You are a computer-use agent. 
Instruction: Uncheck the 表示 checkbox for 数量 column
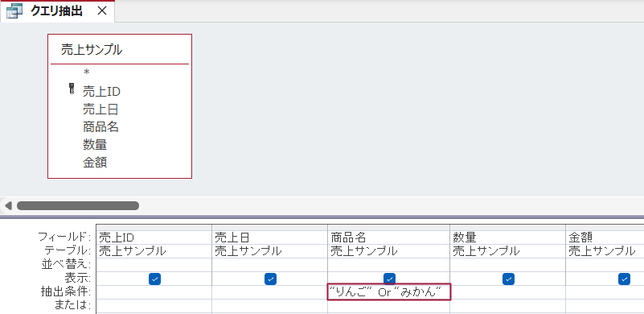[508, 279]
